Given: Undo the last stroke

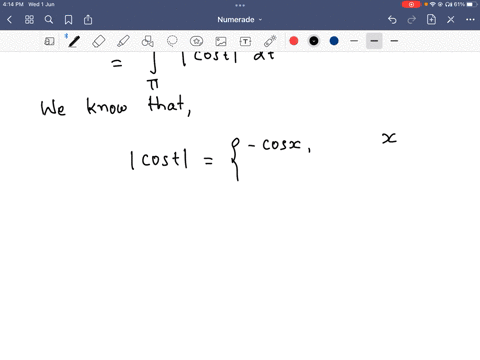Looking at the screenshot, I should coord(392,20).
